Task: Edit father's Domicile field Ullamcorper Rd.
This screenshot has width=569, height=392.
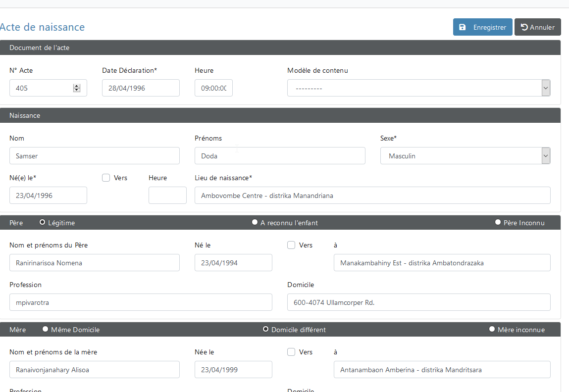Action: coord(419,302)
